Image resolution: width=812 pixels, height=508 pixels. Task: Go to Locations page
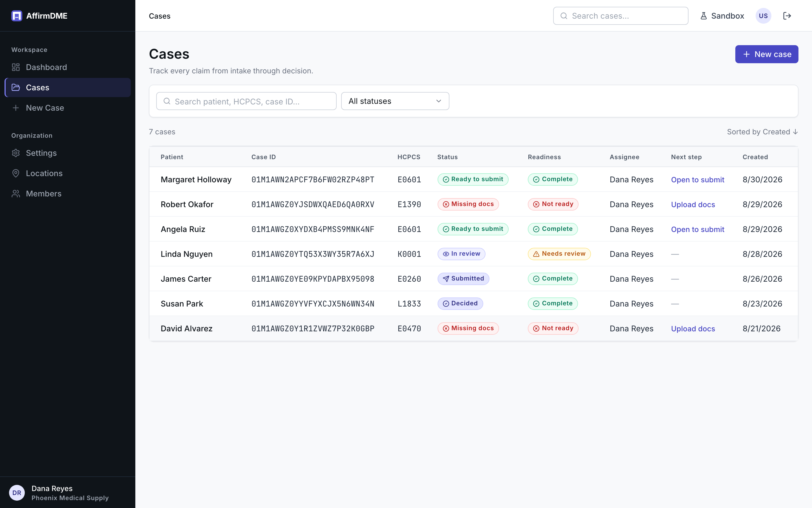pos(67,173)
